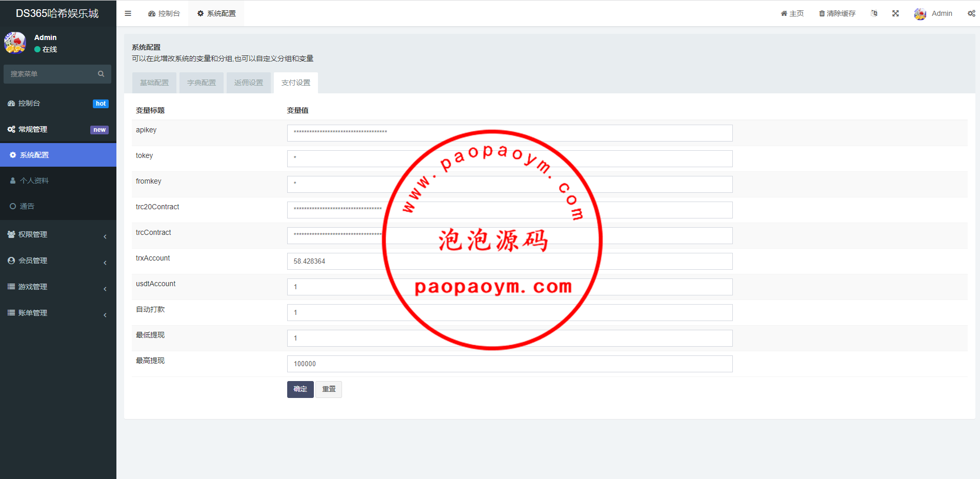
Task: Click the Admin avatar image in header
Action: [920, 14]
